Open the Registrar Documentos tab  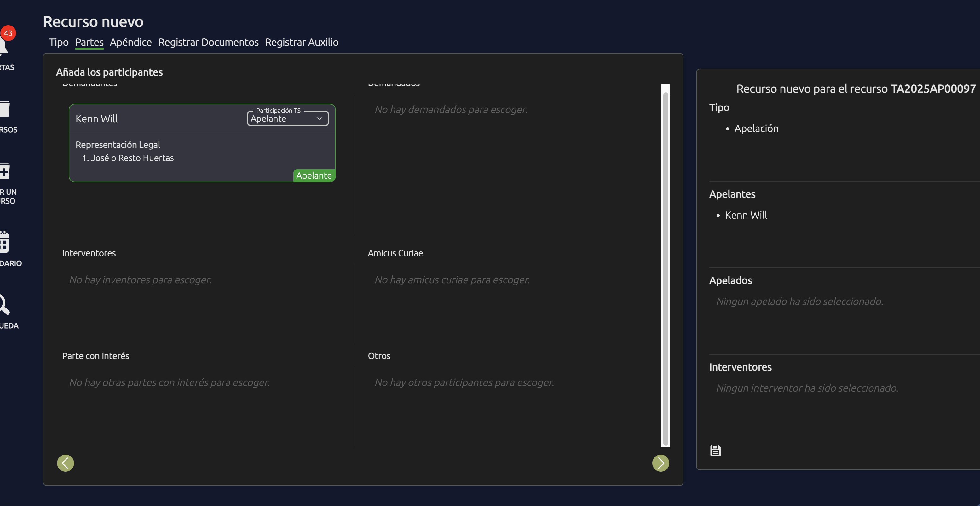click(208, 42)
